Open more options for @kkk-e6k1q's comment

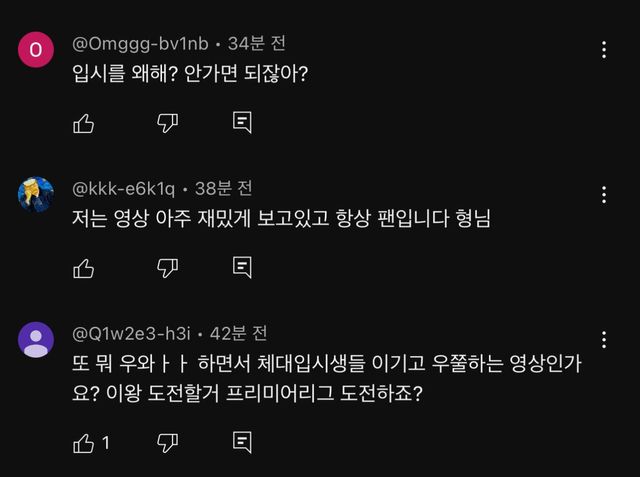[x=604, y=194]
